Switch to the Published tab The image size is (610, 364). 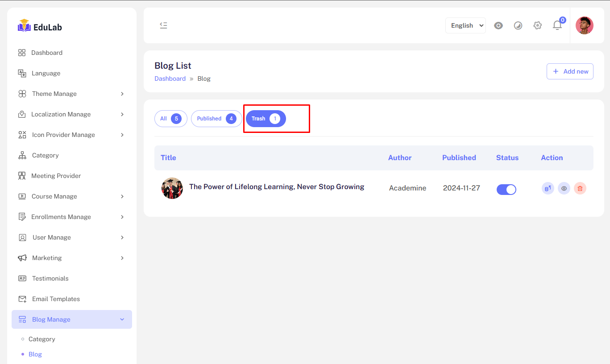[x=216, y=119]
